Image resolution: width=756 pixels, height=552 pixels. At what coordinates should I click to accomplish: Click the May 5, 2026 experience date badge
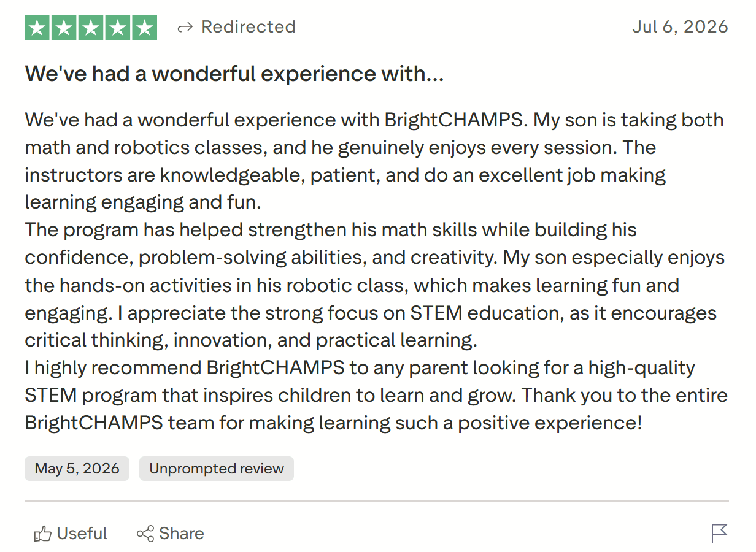[x=77, y=469]
